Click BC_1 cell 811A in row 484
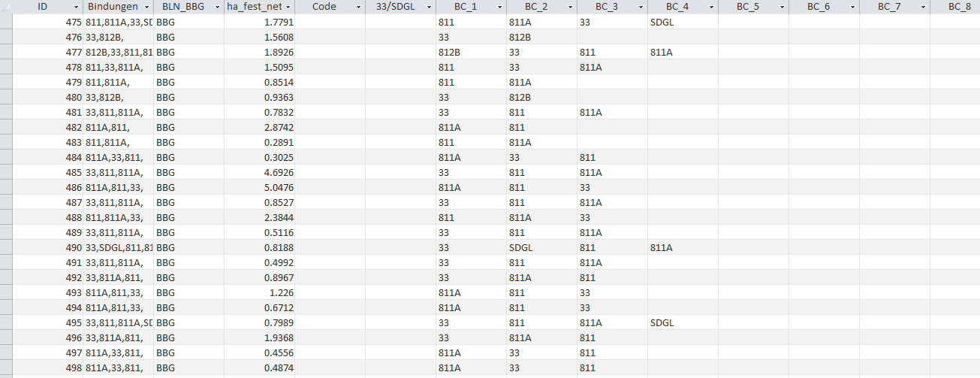The height and width of the screenshot is (378, 980). [x=472, y=157]
